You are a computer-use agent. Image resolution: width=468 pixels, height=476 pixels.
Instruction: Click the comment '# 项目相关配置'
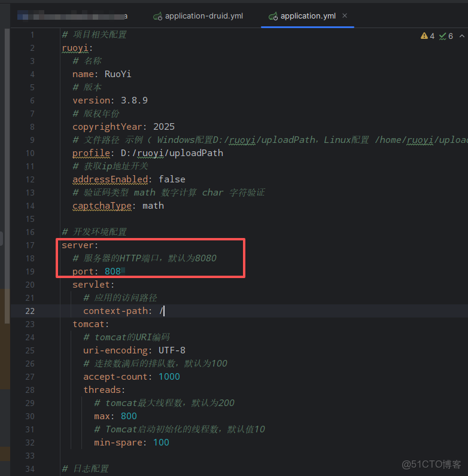point(94,35)
